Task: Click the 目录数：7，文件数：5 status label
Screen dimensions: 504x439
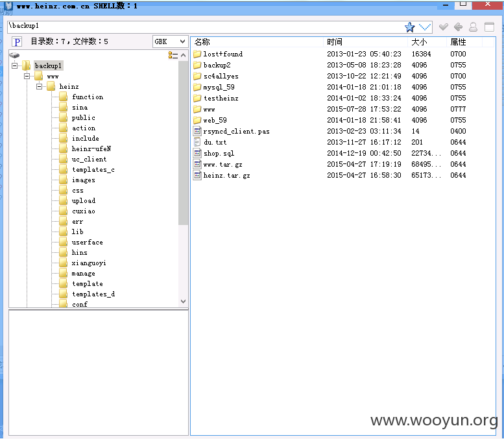Action: point(69,42)
